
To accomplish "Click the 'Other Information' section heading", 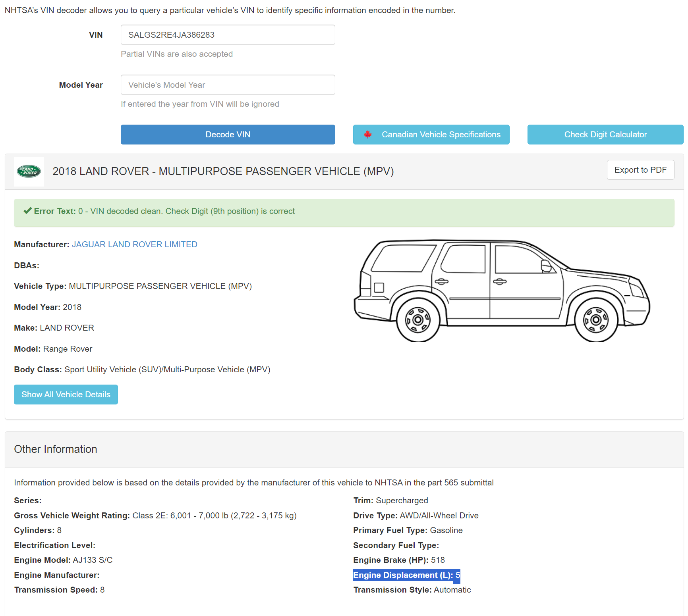I will (56, 449).
